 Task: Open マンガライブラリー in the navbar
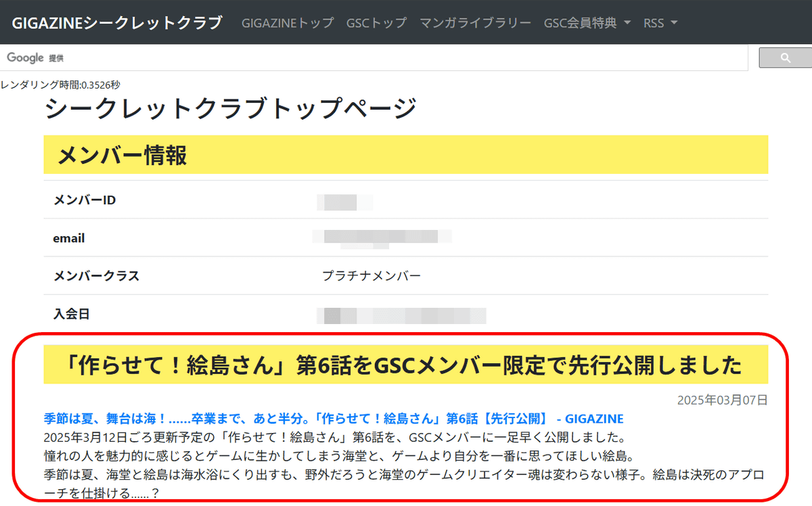pyautogui.click(x=475, y=23)
